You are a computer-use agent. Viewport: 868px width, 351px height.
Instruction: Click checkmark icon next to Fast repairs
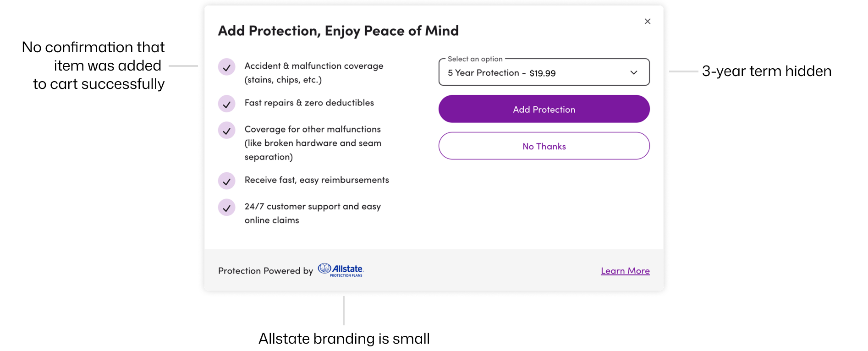[x=226, y=104]
